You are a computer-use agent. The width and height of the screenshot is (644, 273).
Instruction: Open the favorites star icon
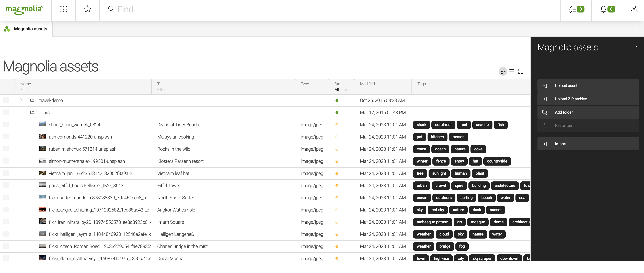(87, 9)
